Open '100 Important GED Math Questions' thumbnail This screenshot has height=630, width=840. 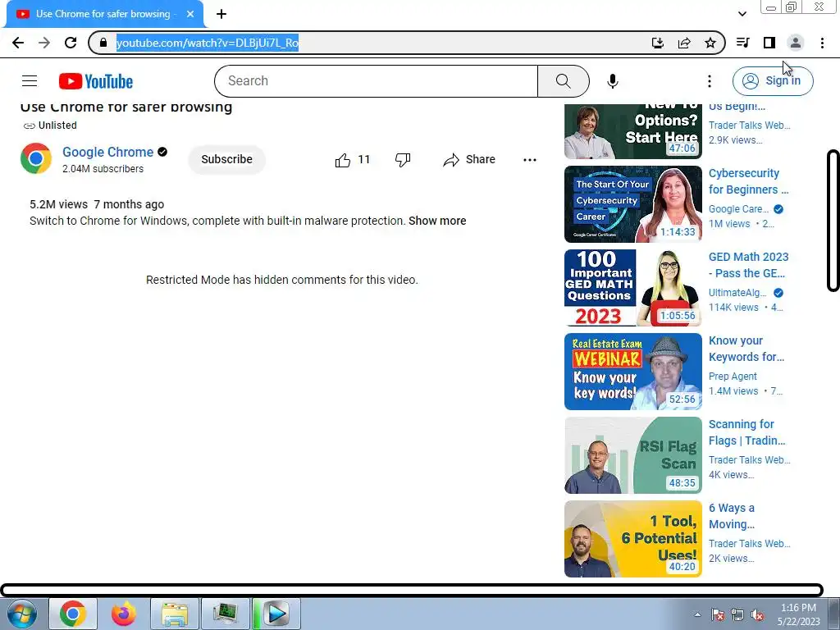pyautogui.click(x=632, y=288)
